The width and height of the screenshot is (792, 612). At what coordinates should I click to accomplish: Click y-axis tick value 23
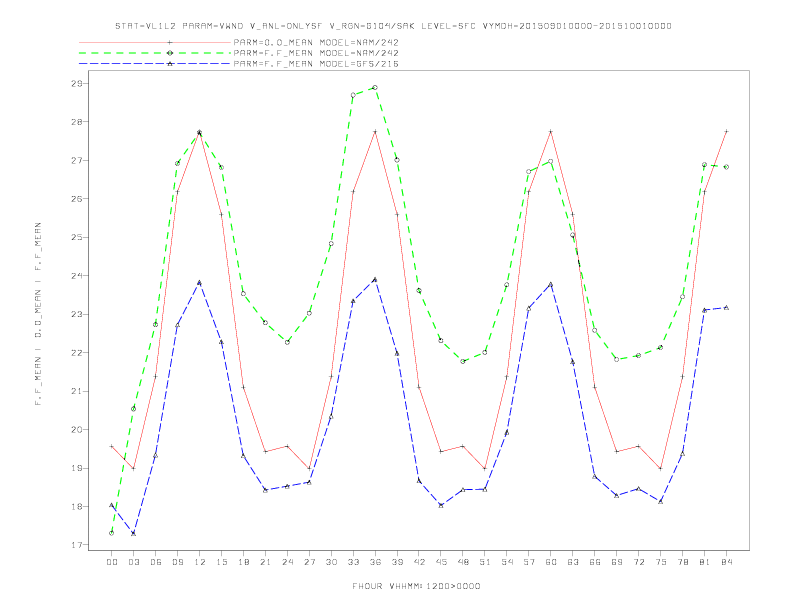(x=77, y=314)
